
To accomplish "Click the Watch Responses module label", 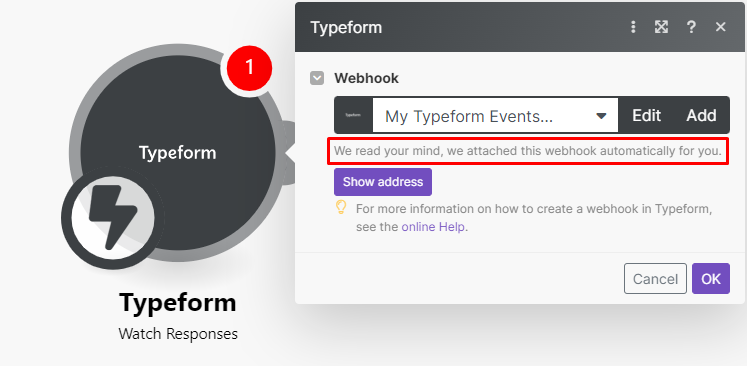I will click(x=178, y=334).
